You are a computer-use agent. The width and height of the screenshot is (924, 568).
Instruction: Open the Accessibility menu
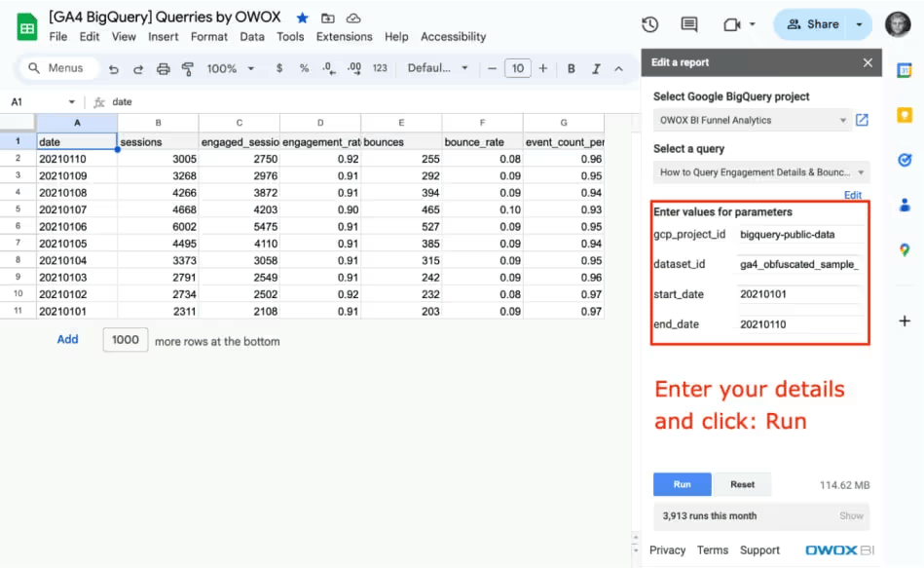click(453, 37)
